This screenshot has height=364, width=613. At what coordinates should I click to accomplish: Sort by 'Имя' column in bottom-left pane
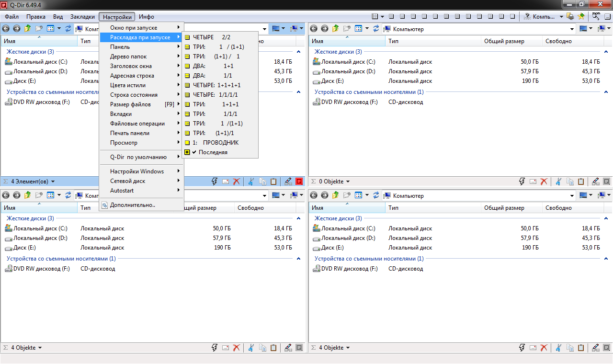coord(39,208)
